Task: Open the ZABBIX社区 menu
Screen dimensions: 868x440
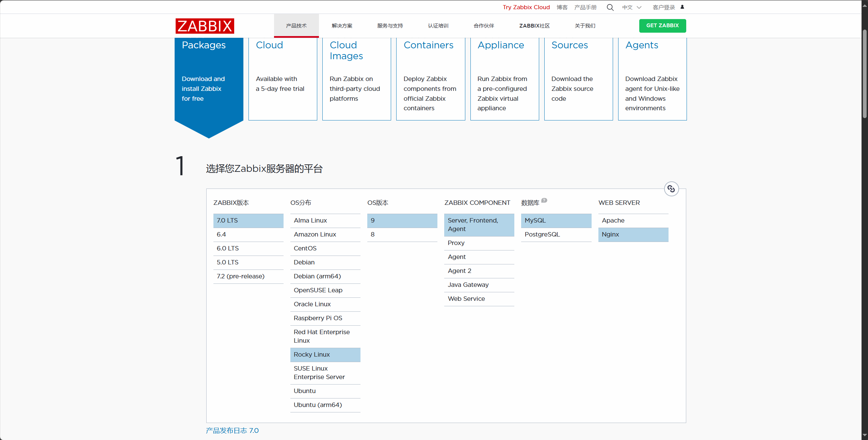Action: (534, 26)
